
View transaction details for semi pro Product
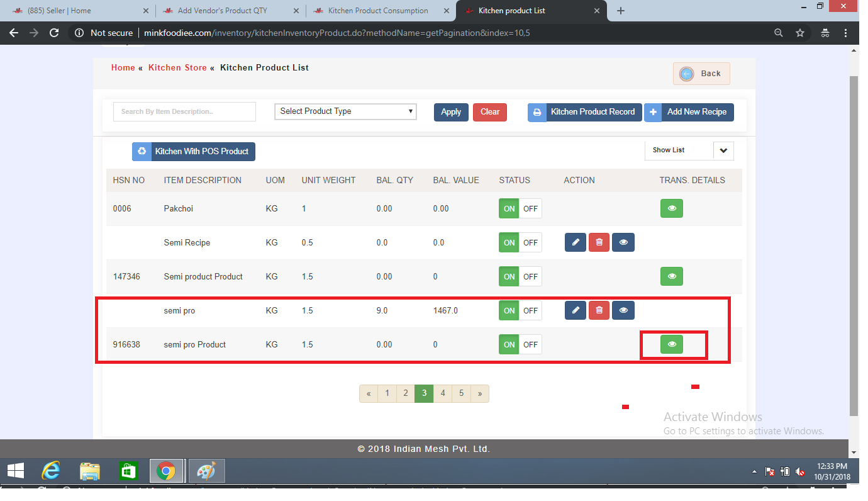coord(672,344)
